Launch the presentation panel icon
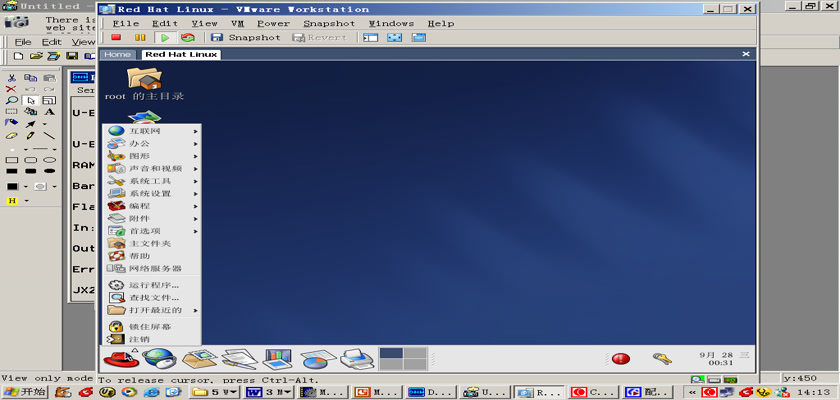The image size is (840, 400). point(278,358)
